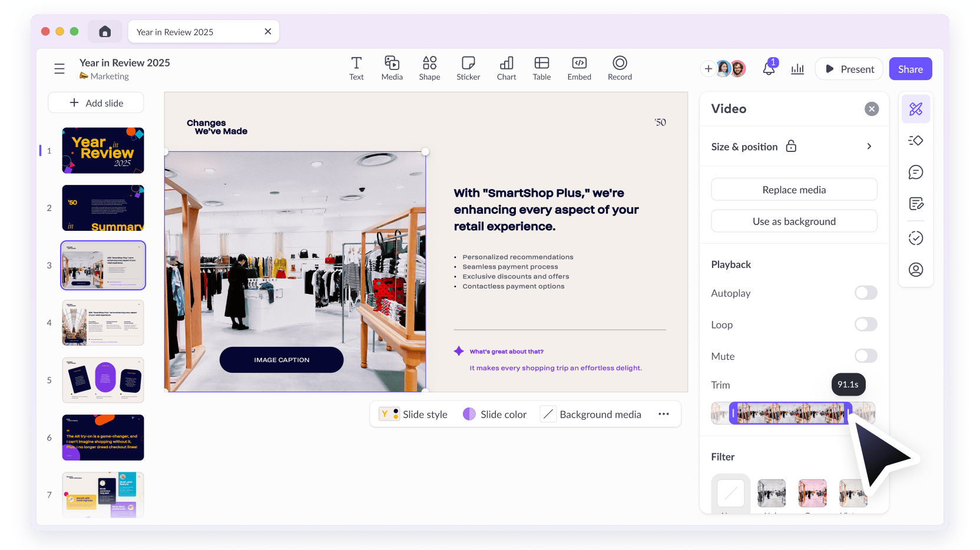
Task: Click the top-right video resize handle
Action: point(425,151)
